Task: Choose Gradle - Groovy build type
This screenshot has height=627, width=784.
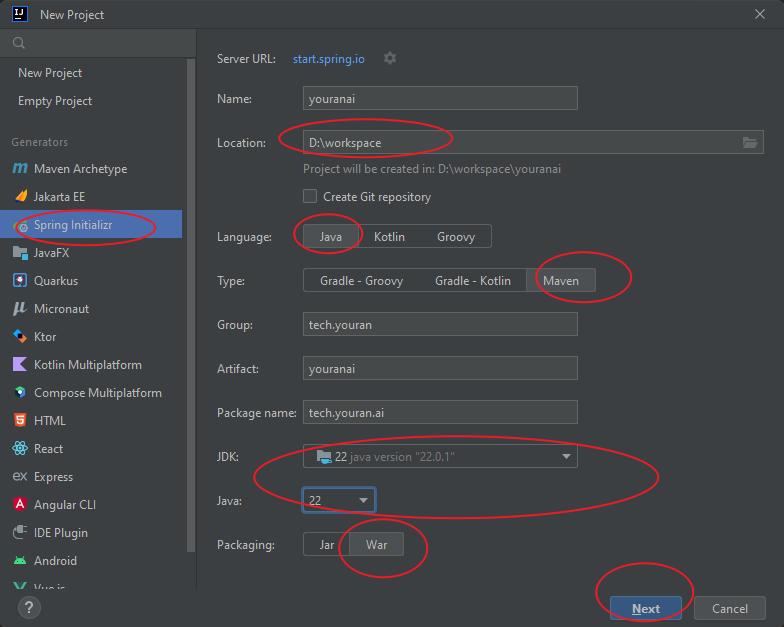Action: point(362,280)
